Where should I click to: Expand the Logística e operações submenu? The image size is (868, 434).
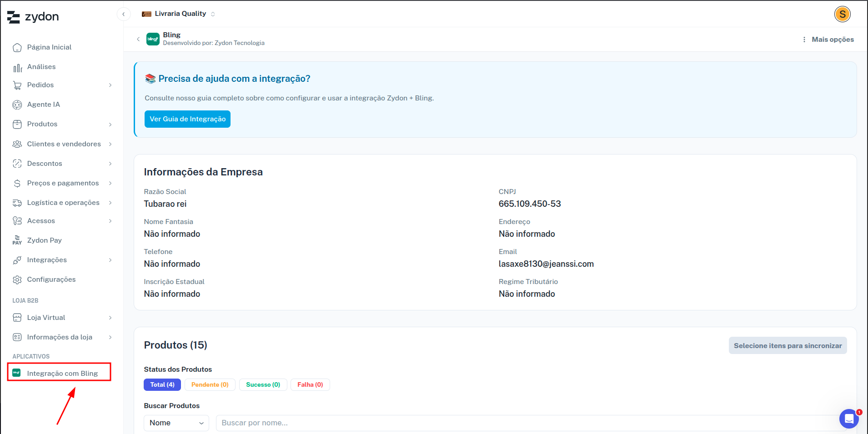point(110,203)
